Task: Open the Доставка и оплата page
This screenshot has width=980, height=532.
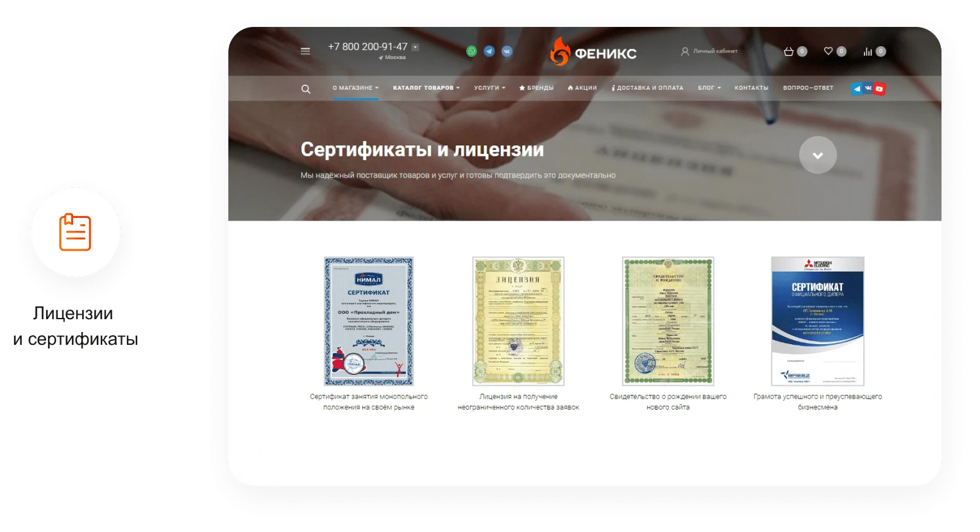Action: [647, 88]
